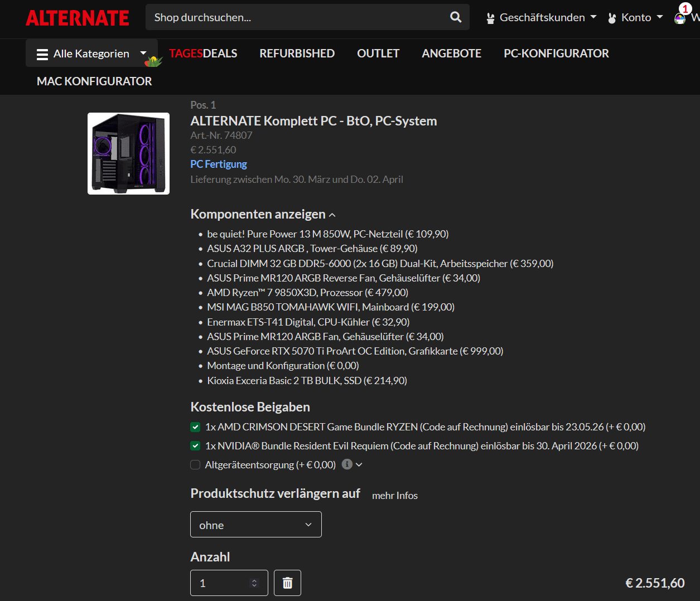Enable the Altgeräteentsorgung checkbox
Screen dimensions: 700x601
click(195, 465)
